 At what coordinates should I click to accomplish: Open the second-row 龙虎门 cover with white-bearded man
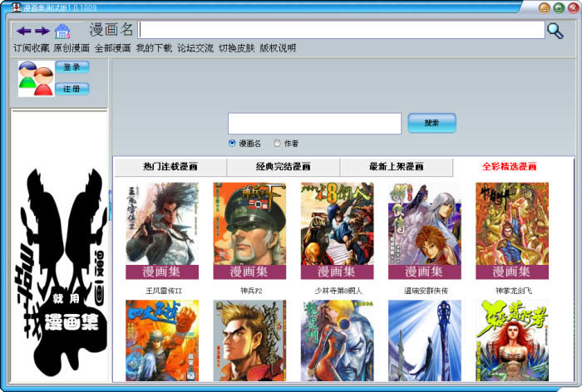point(337,341)
